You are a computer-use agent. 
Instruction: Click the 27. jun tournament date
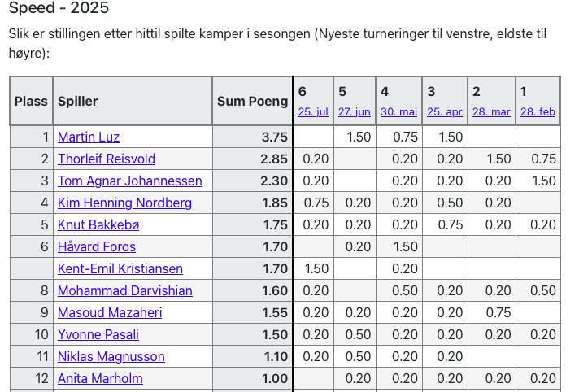[354, 111]
